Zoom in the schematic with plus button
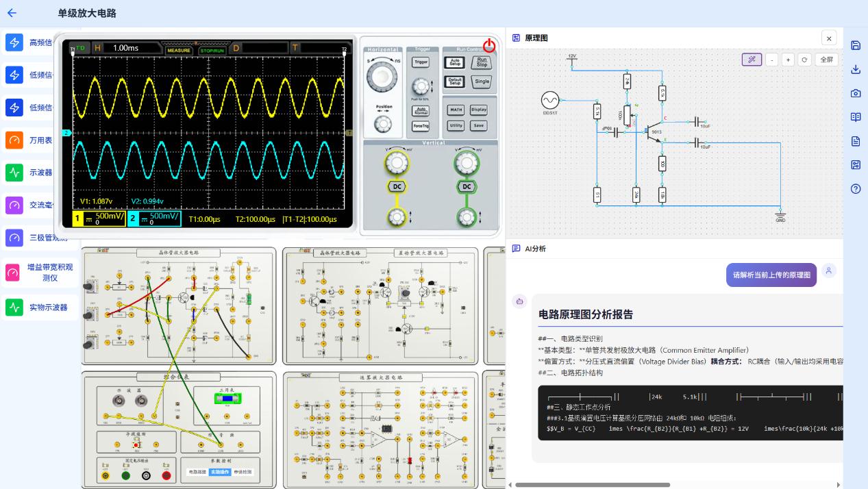The image size is (868, 489). [788, 60]
